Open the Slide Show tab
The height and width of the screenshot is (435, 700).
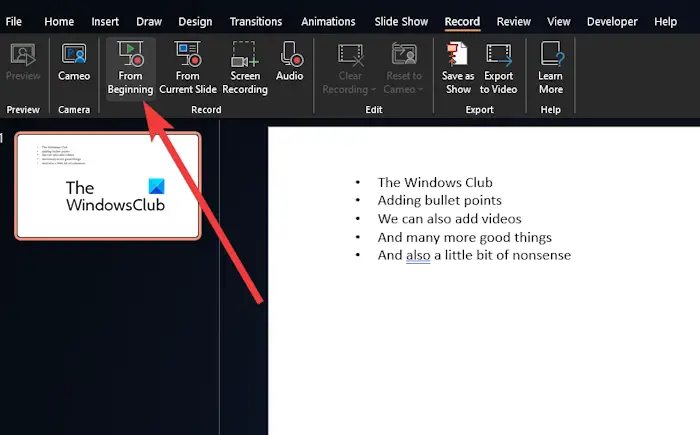pyautogui.click(x=401, y=21)
